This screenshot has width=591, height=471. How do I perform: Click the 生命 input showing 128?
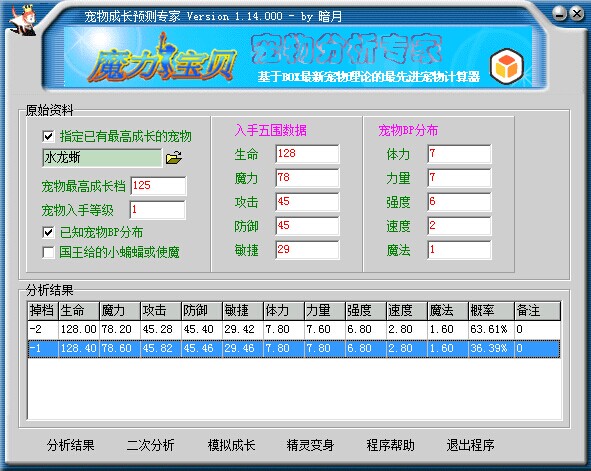(x=308, y=154)
